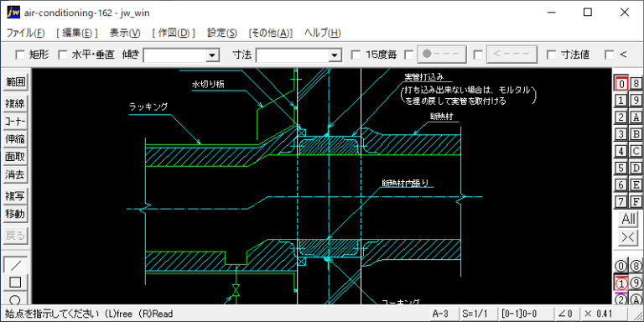
Task: Select layer A button
Action: 636,117
